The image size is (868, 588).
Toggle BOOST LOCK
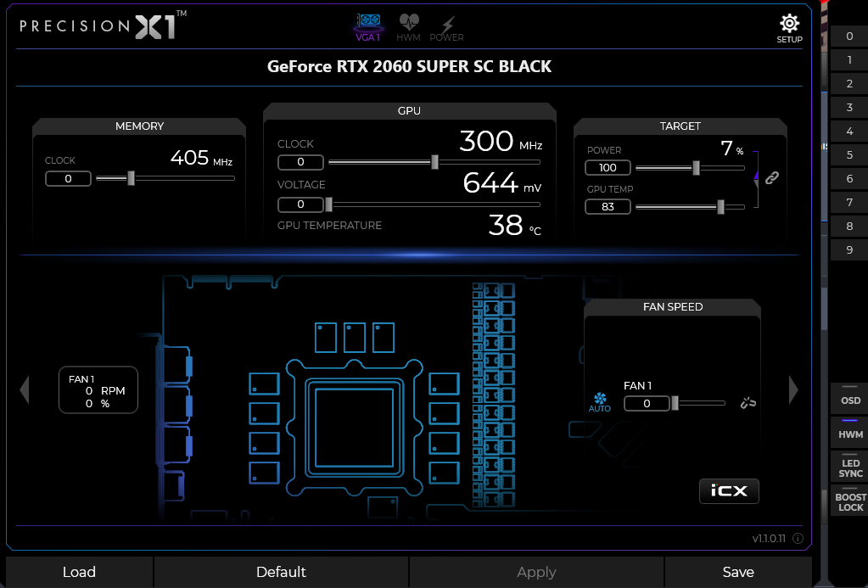850,501
